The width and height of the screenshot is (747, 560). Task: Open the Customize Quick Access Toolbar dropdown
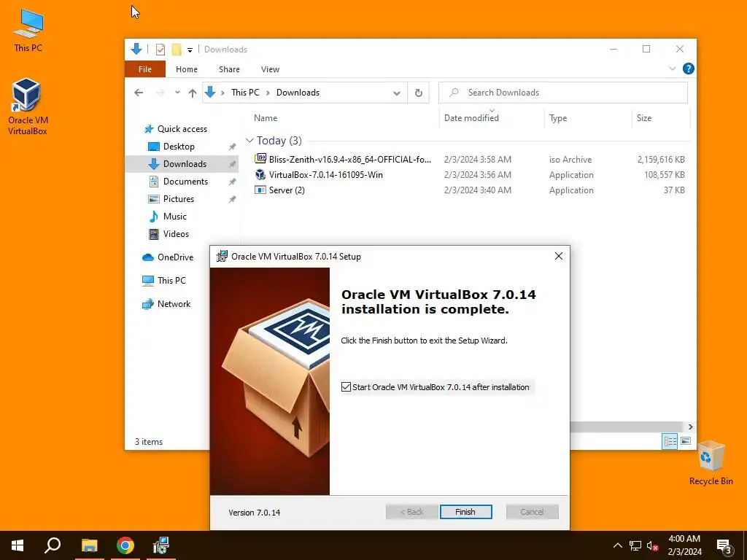tap(190, 50)
